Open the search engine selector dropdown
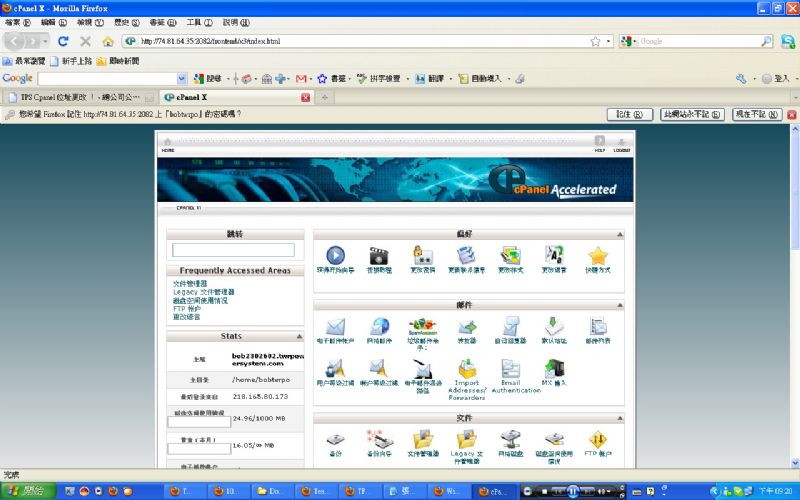The width and height of the screenshot is (800, 500). [628, 41]
